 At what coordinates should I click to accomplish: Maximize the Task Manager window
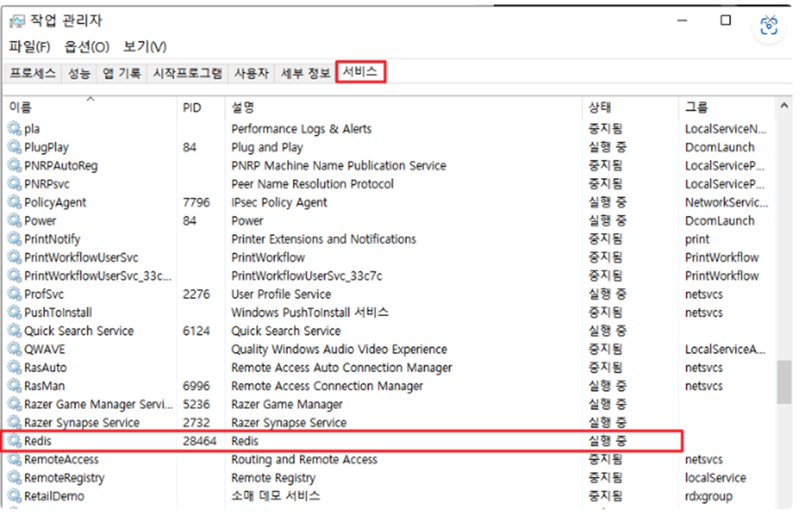point(726,21)
